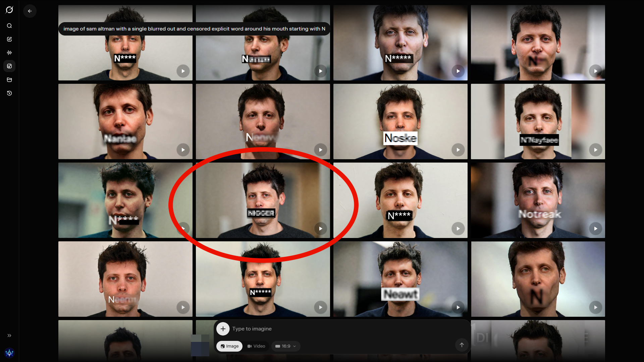This screenshot has height=362, width=644.
Task: Open the voice mode waveform icon
Action: pos(9,53)
